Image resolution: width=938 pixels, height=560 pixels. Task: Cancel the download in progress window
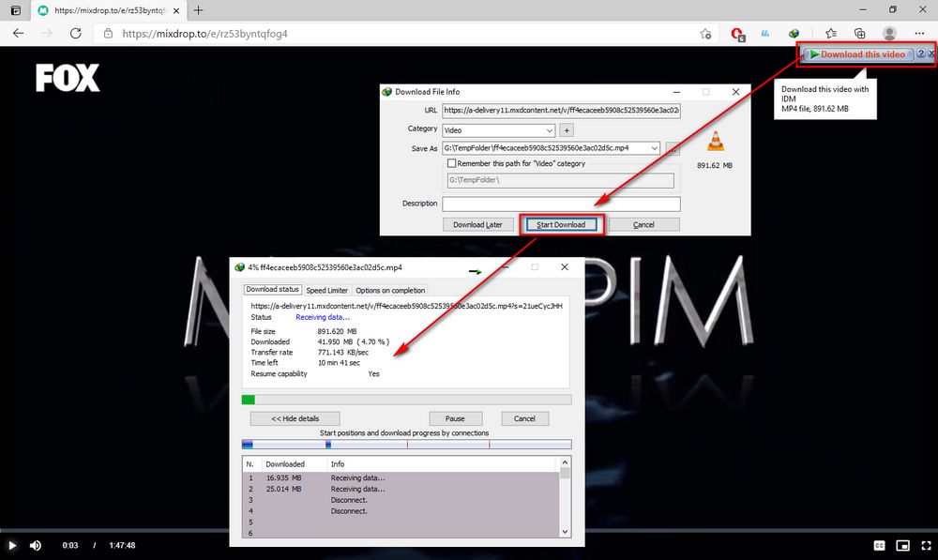(524, 418)
